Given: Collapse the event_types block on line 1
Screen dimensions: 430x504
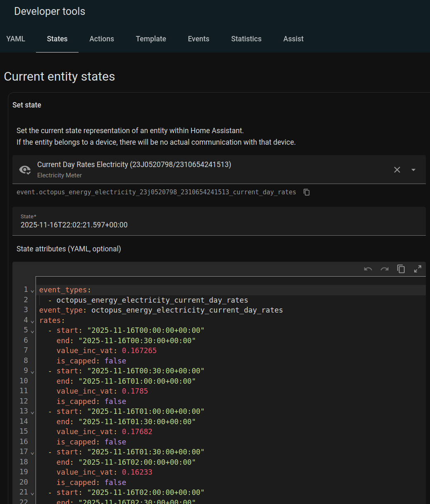Looking at the screenshot, I should click(32, 291).
